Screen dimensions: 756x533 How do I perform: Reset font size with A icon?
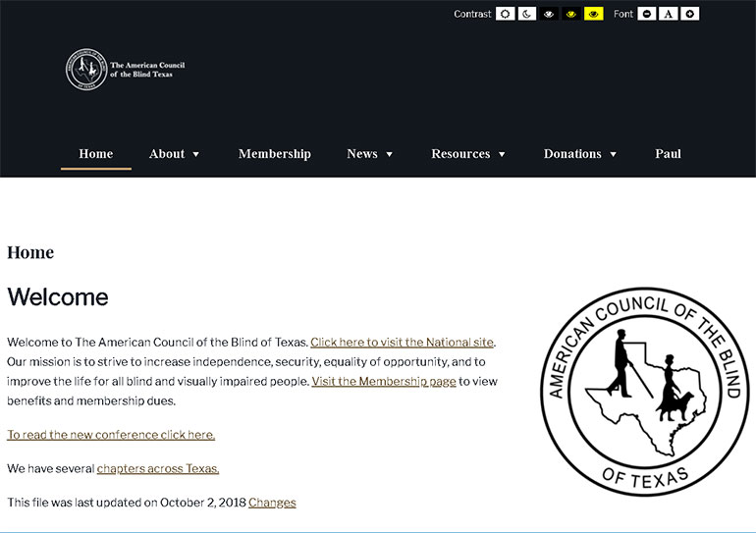pyautogui.click(x=669, y=14)
